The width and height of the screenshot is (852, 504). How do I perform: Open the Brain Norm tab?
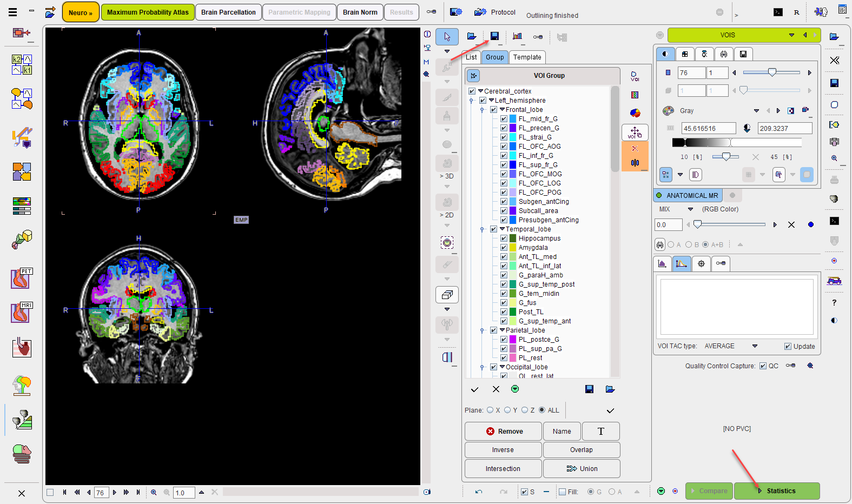click(x=360, y=12)
